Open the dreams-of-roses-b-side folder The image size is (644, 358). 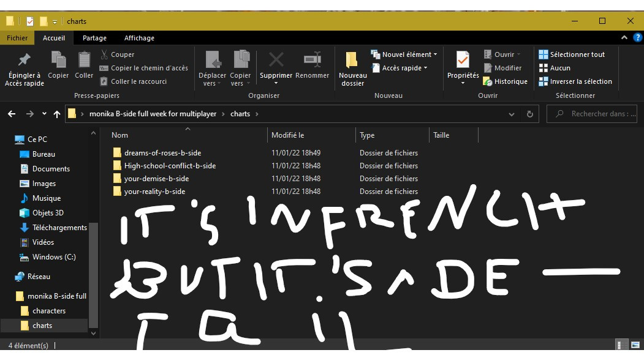click(x=162, y=153)
